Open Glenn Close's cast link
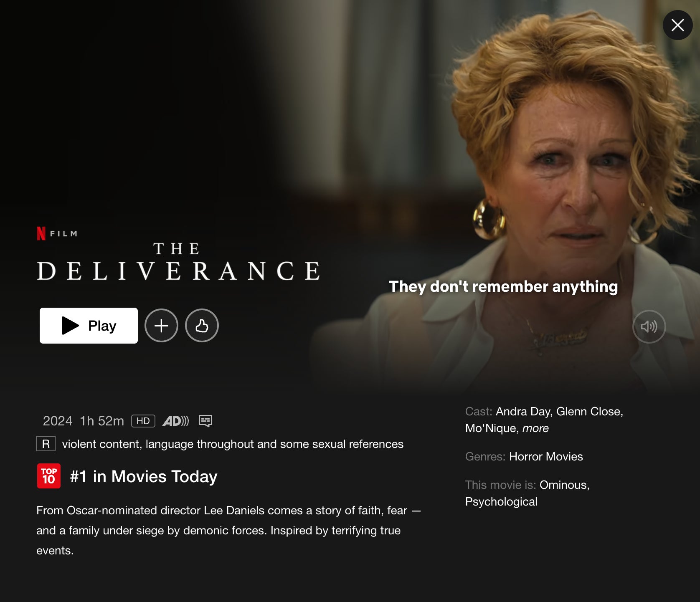The image size is (700, 602). tap(588, 411)
